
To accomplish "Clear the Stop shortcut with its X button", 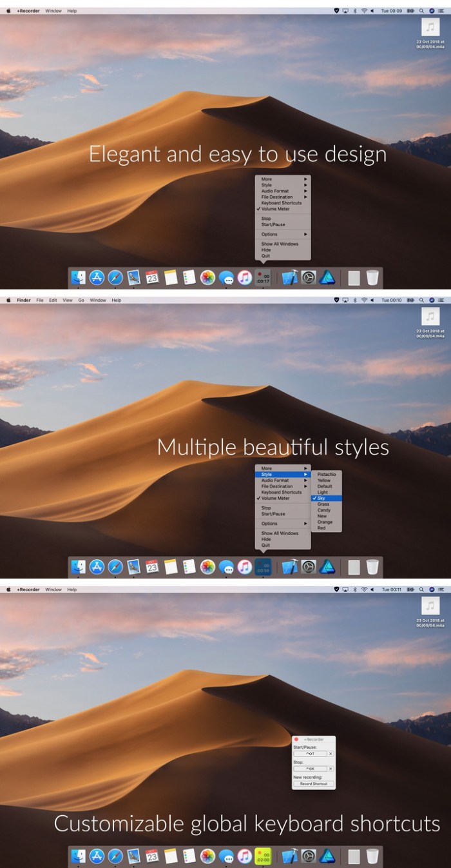I will (331, 769).
